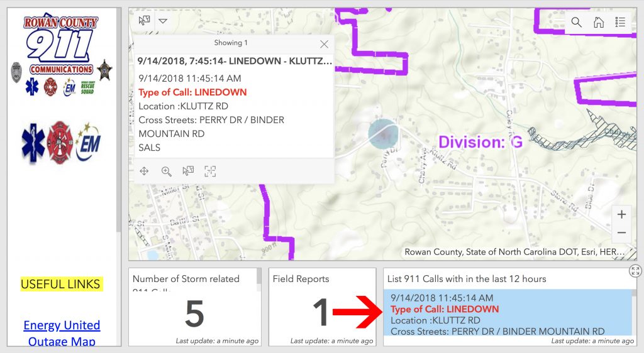Close the LINEDOWN popup window
This screenshot has height=353, width=644.
(x=324, y=44)
